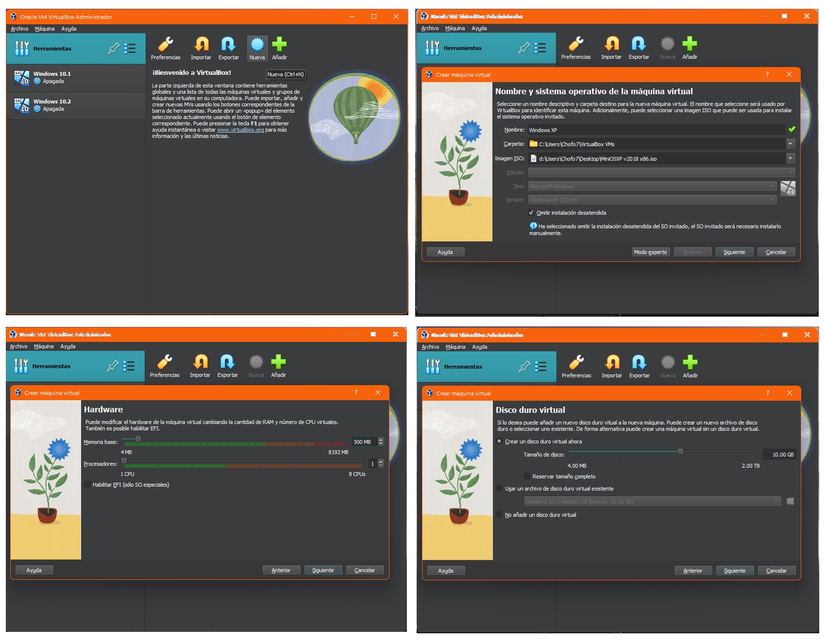Image resolution: width=824 pixels, height=644 pixels.
Task: Open the Edición dropdown
Action: 662,172
